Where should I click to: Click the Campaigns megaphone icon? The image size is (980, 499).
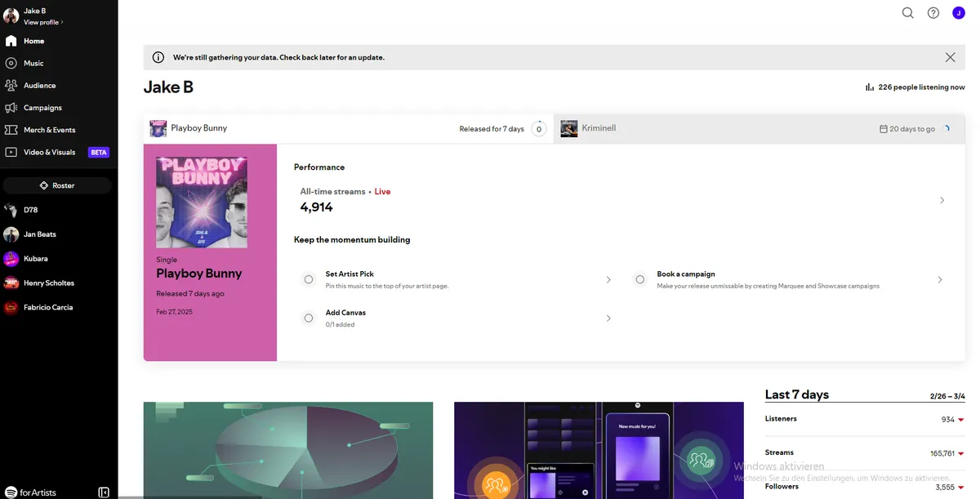point(11,108)
